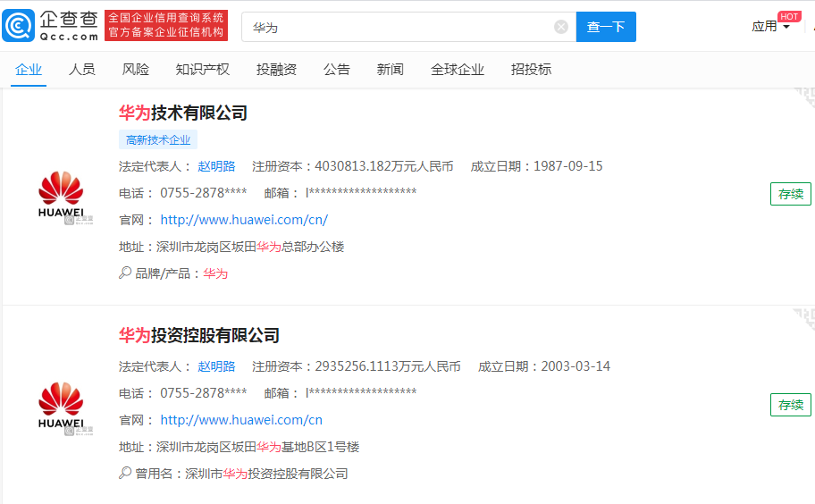This screenshot has height=504, width=815.
Task: Switch to the 人员 tab
Action: pos(82,70)
